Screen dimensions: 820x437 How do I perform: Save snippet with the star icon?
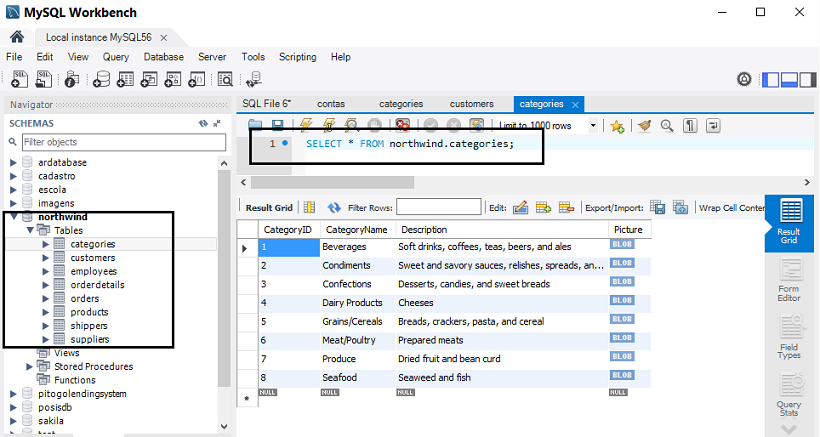[x=617, y=126]
